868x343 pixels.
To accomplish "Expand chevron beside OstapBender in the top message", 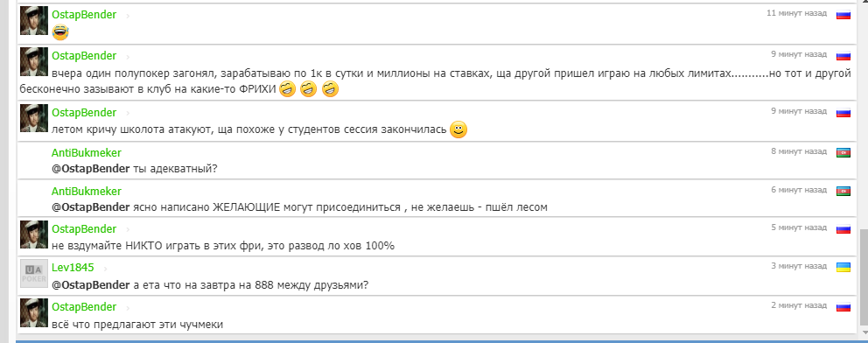I will click(128, 16).
